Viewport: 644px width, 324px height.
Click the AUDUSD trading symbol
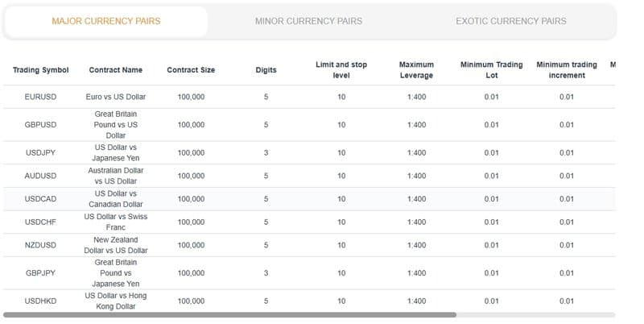pos(41,176)
